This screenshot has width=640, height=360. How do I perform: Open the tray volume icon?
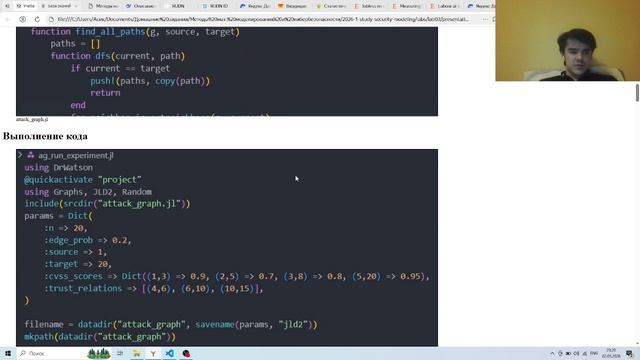(x=576, y=353)
